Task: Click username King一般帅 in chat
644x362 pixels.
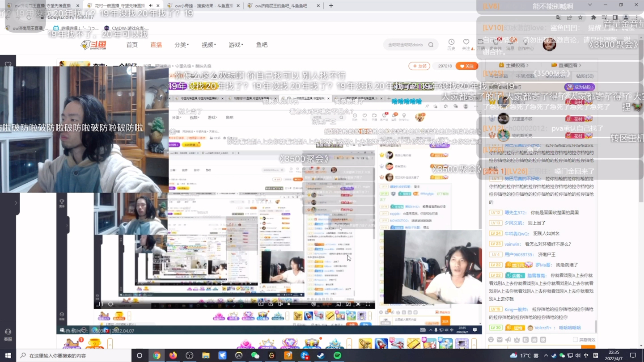Action: 517,309
